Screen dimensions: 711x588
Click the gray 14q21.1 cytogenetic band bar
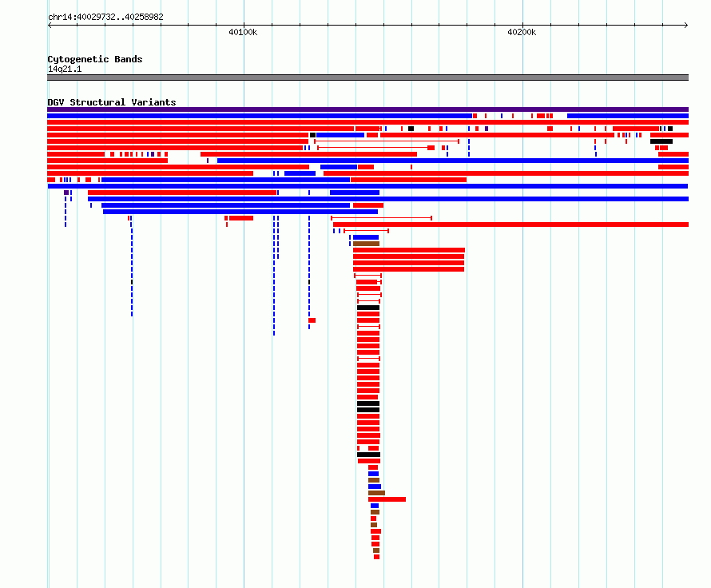pos(367,77)
